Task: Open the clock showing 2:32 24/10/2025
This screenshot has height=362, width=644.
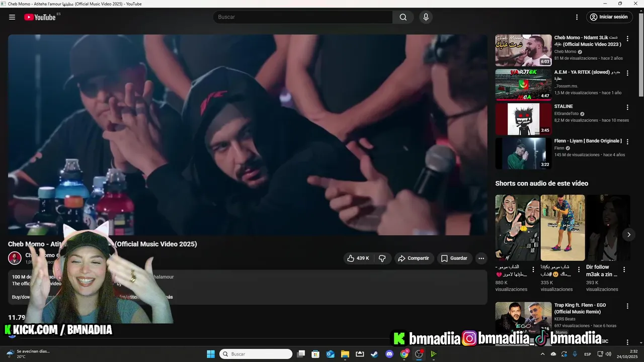Action: point(627,354)
